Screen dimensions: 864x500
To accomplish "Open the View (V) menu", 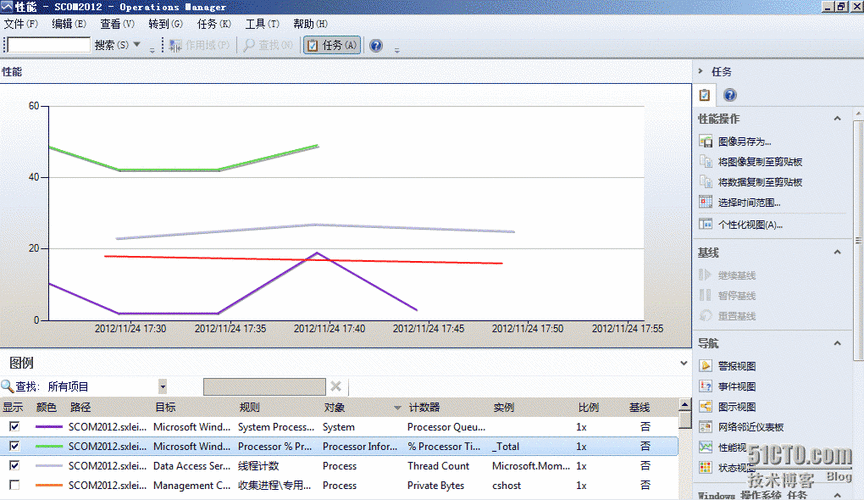I will tap(117, 24).
